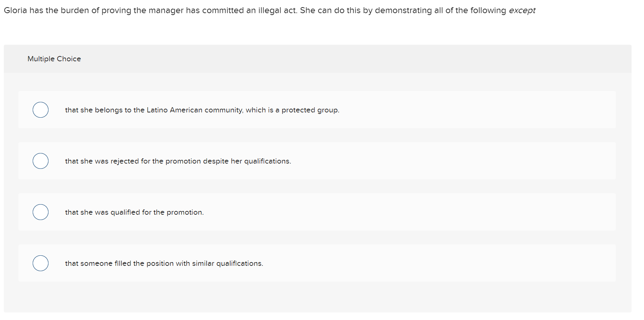644x320 pixels.
Task: Select the radio button for Latino American community option
Action: coord(40,110)
